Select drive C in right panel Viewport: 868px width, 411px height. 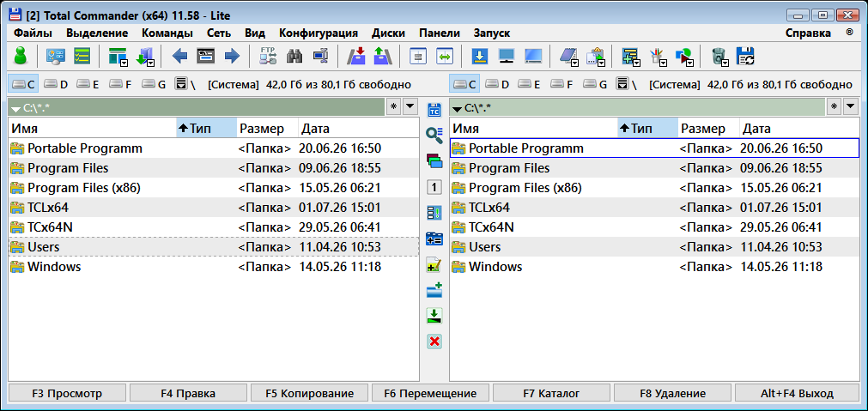[x=464, y=85]
